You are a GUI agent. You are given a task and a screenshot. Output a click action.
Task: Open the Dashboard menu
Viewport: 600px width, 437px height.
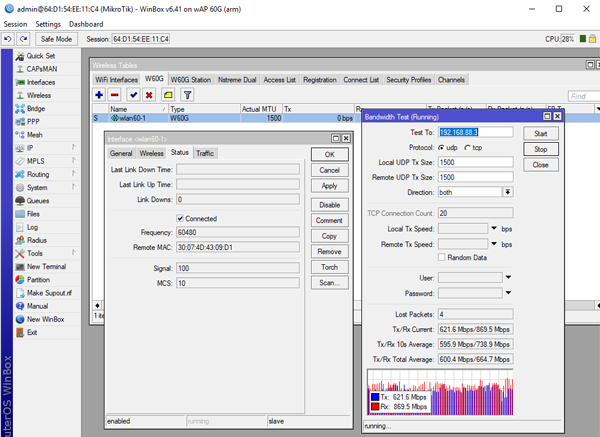86,24
